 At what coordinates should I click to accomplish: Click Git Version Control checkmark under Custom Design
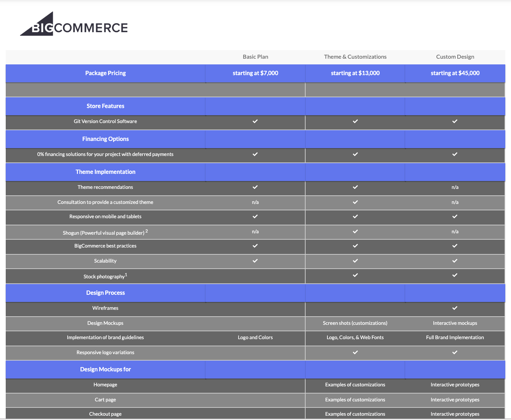click(x=455, y=121)
